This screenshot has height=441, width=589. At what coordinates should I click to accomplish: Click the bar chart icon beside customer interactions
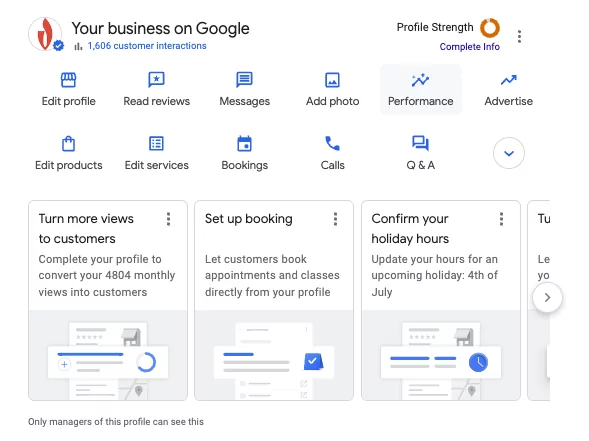(x=78, y=46)
